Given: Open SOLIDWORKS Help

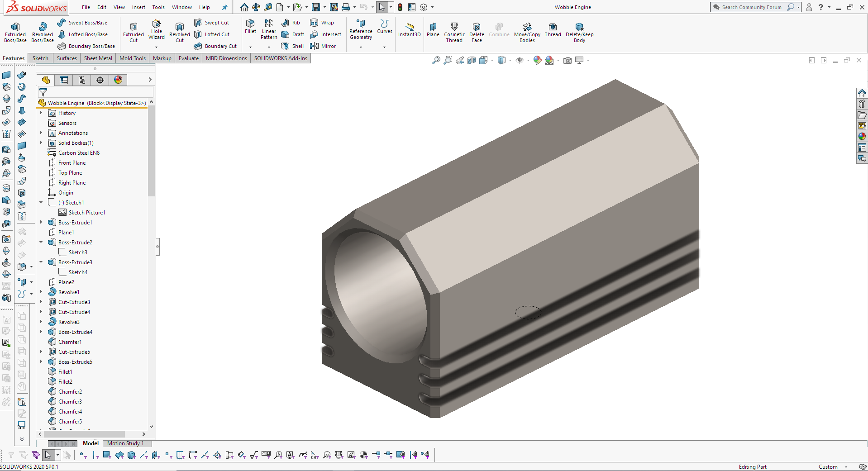Looking at the screenshot, I should pos(820,7).
